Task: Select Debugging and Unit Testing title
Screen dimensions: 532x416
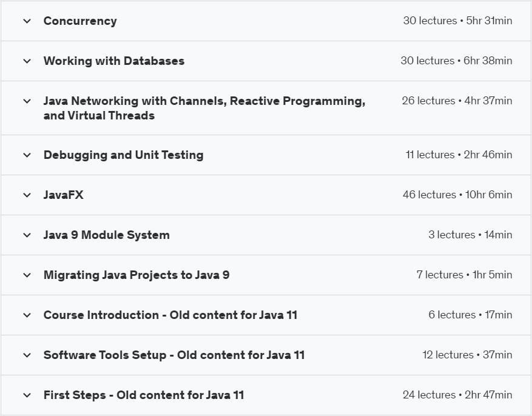Action: pyautogui.click(x=123, y=155)
